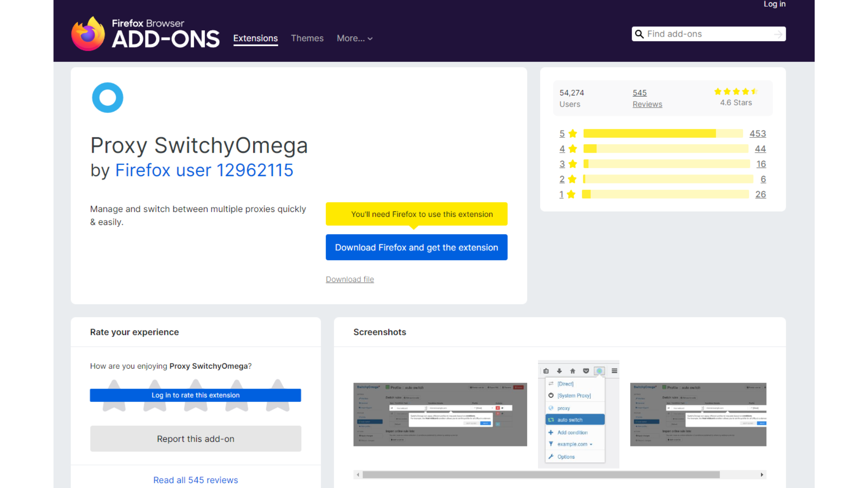
Task: Open the 545 Reviews link
Action: click(x=647, y=98)
